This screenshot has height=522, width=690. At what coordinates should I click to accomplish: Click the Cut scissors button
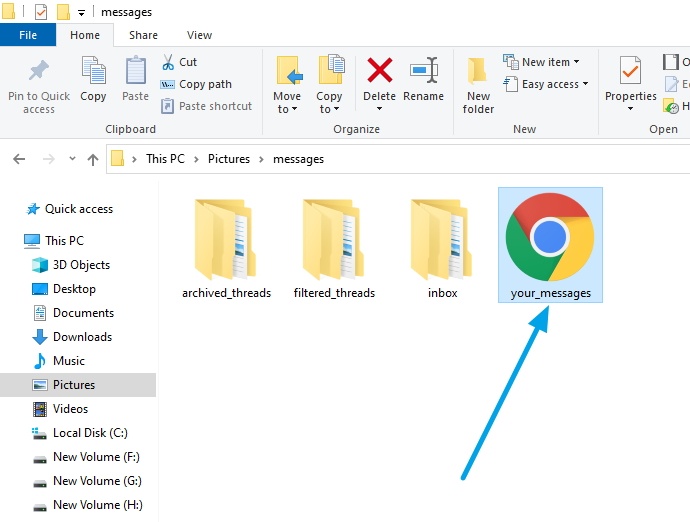[x=180, y=62]
